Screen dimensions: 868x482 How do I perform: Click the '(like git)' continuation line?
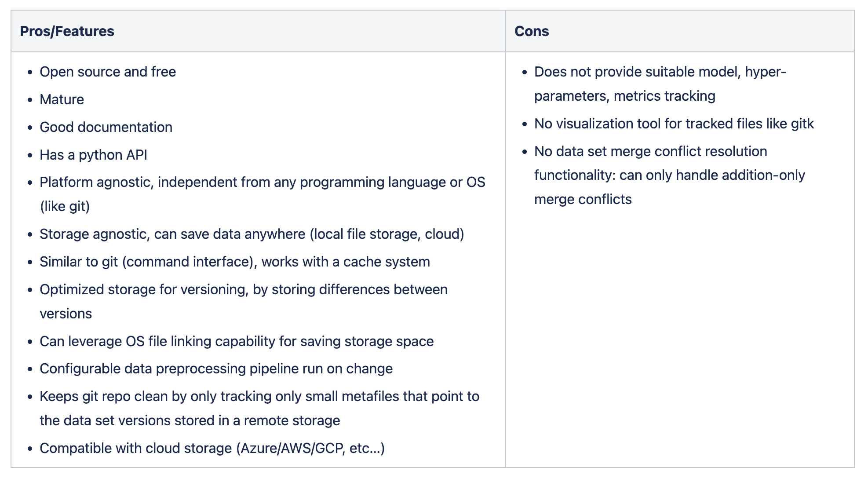(x=65, y=206)
